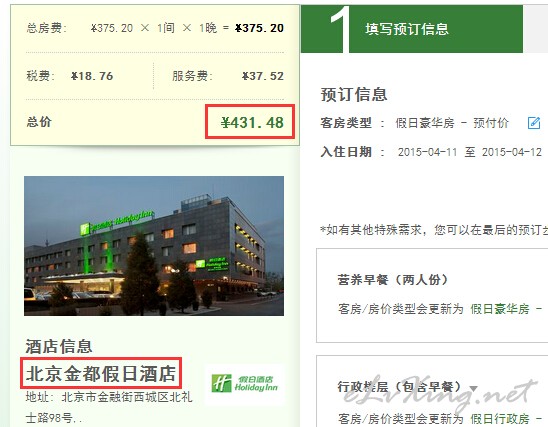Click the 酒店信息 heading
The height and width of the screenshot is (427, 548).
point(59,346)
